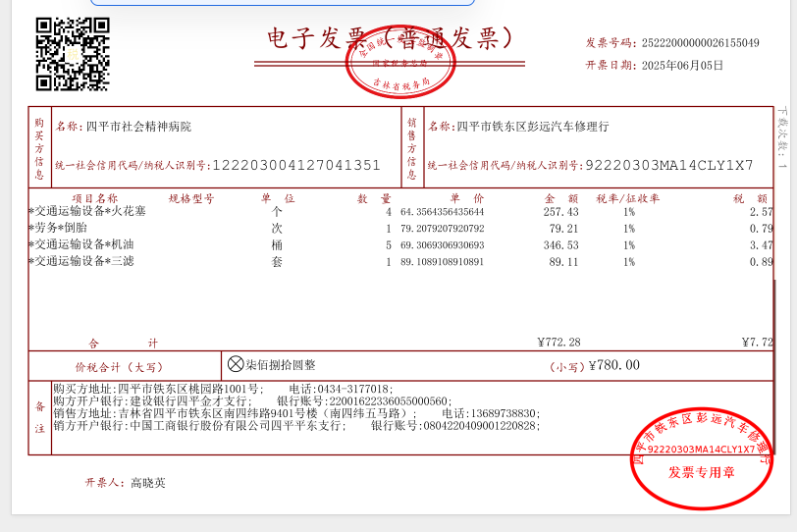Viewport: 797px width, 532px height.
Task: Click the 下载次数: 1 side label
Action: click(x=782, y=137)
